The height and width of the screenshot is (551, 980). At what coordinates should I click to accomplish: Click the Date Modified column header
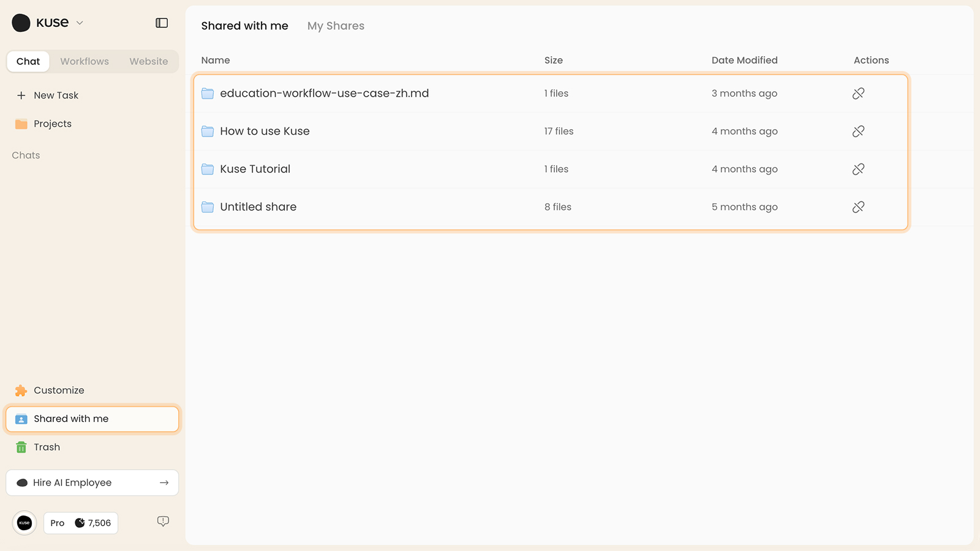pos(745,60)
